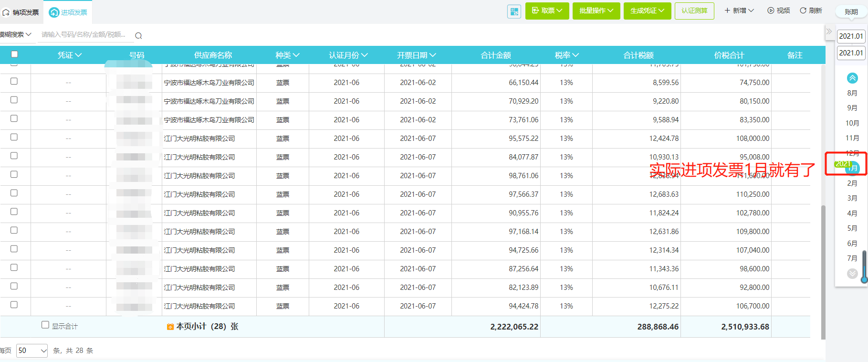Image resolution: width=868 pixels, height=362 pixels.
Task: Click the 2,222,065.22 subtotal amount
Action: click(514, 327)
